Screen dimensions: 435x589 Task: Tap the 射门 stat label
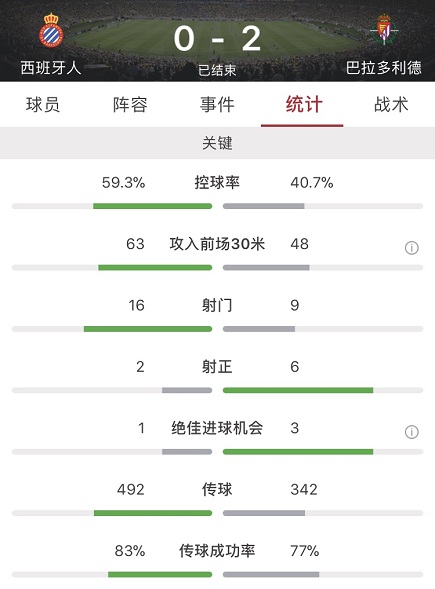coord(217,305)
